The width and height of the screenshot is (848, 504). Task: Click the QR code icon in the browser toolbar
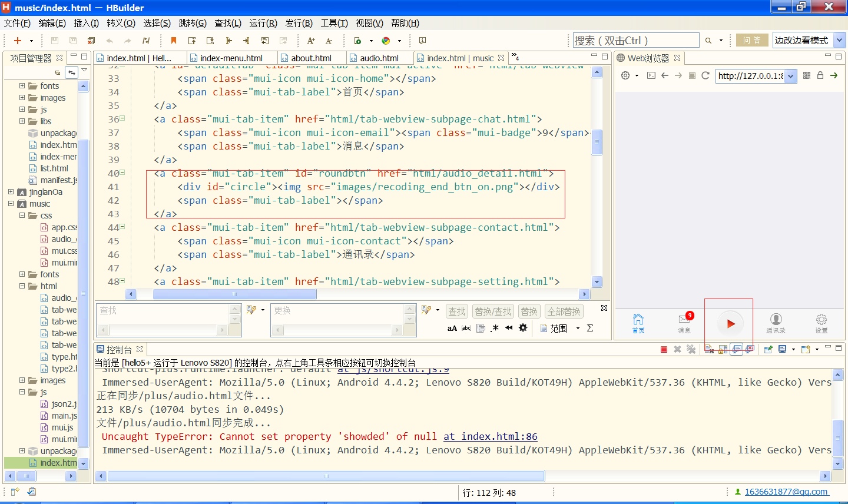[807, 75]
